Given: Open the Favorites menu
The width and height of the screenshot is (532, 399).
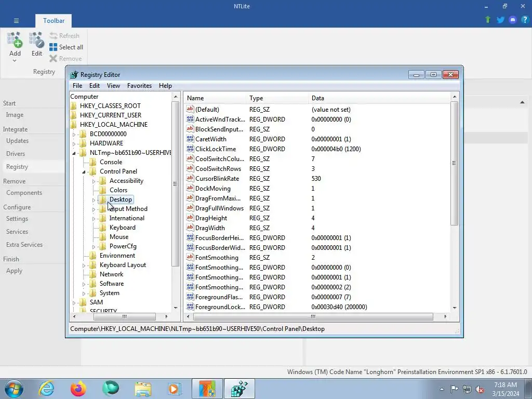Looking at the screenshot, I should 139,86.
